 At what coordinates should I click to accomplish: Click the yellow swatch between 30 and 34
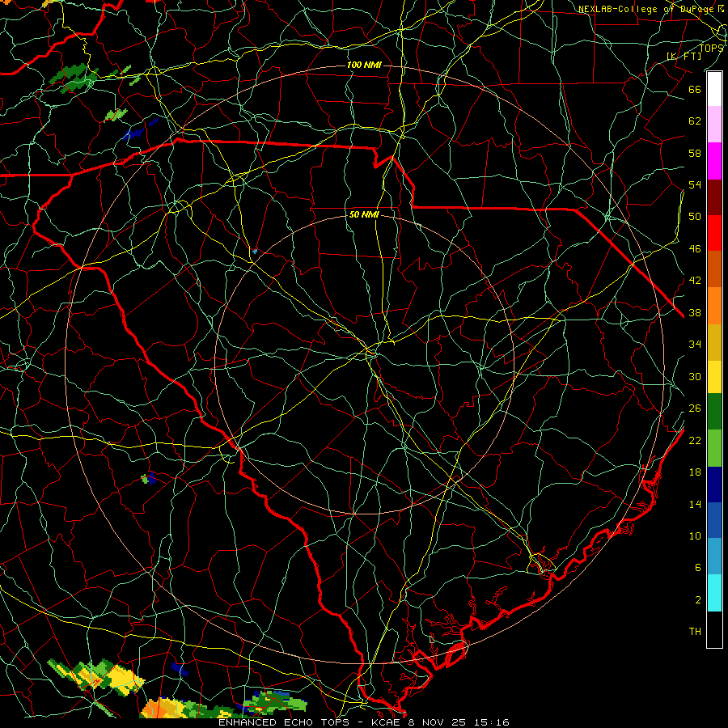[x=714, y=376]
